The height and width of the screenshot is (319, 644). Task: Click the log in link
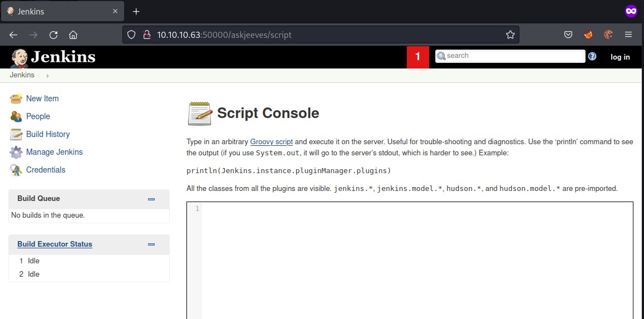620,57
